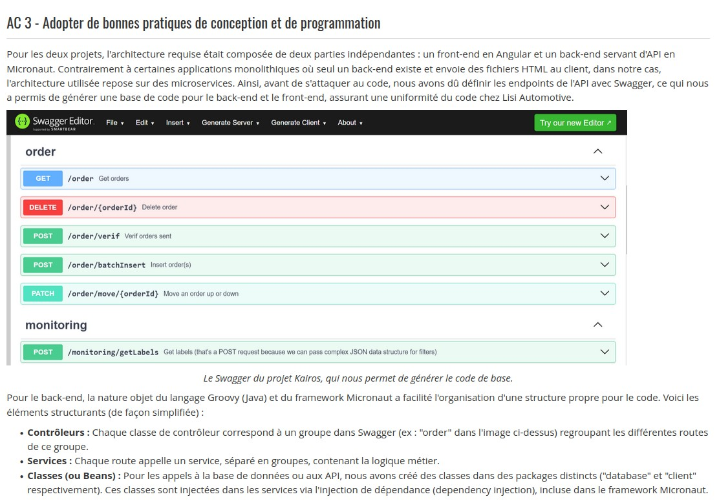Open the File menu

click(x=115, y=123)
